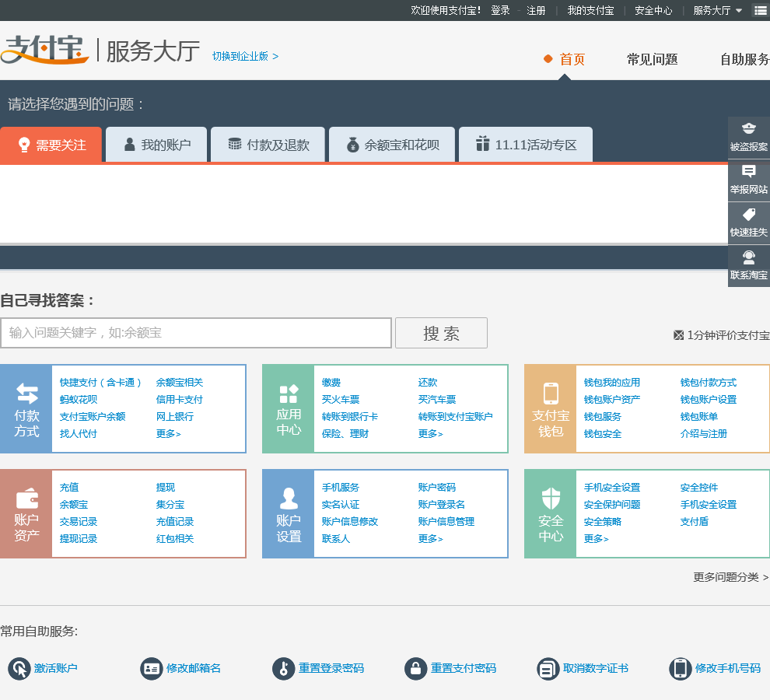This screenshot has height=700, width=770.
Task: Click 注册 in the top bar
Action: click(536, 11)
